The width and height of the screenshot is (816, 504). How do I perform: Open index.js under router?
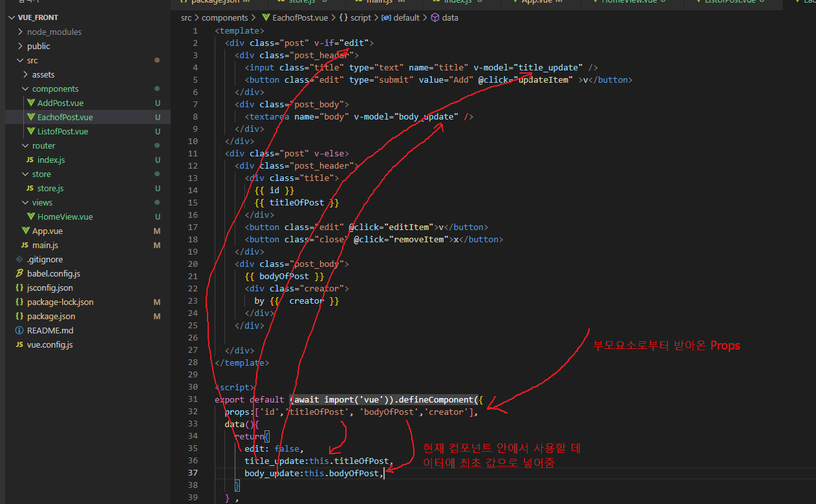point(51,160)
